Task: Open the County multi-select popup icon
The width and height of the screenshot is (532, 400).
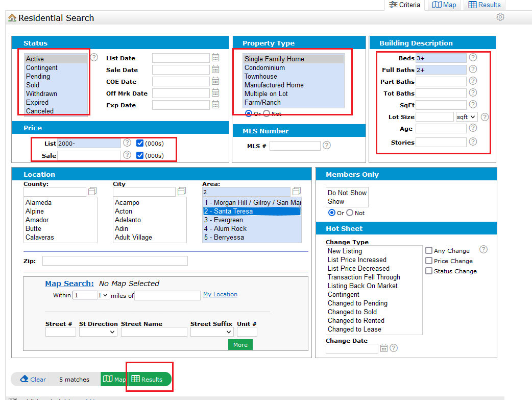Action: [x=92, y=191]
